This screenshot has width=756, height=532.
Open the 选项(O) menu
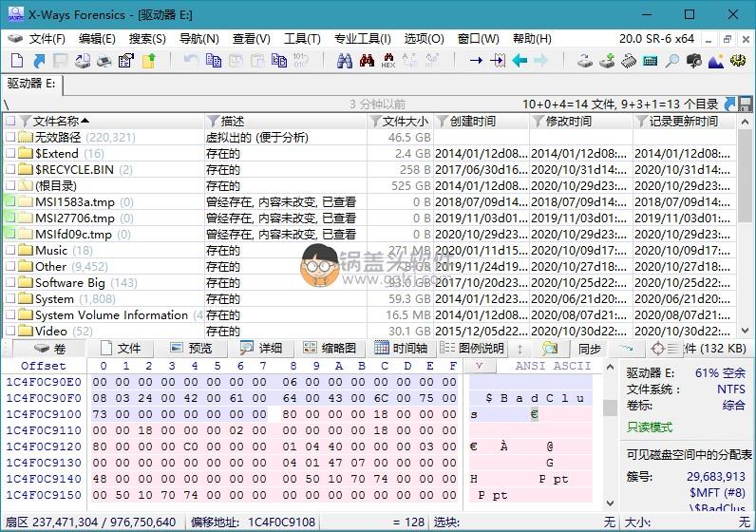(x=425, y=39)
